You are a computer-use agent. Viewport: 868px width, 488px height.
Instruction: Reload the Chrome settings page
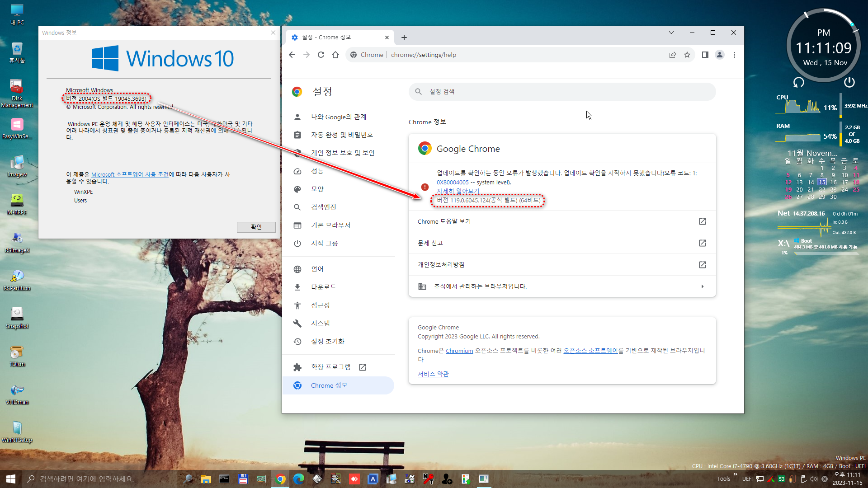point(321,55)
